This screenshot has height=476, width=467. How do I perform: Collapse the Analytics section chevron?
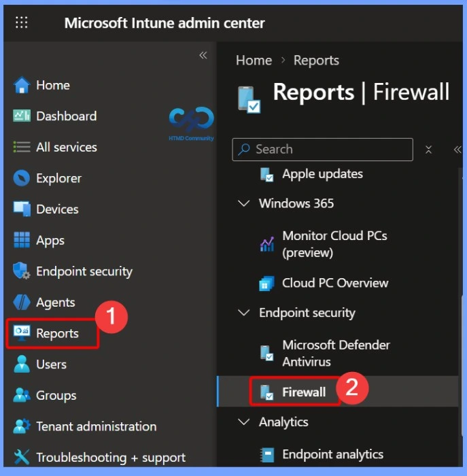coord(244,422)
